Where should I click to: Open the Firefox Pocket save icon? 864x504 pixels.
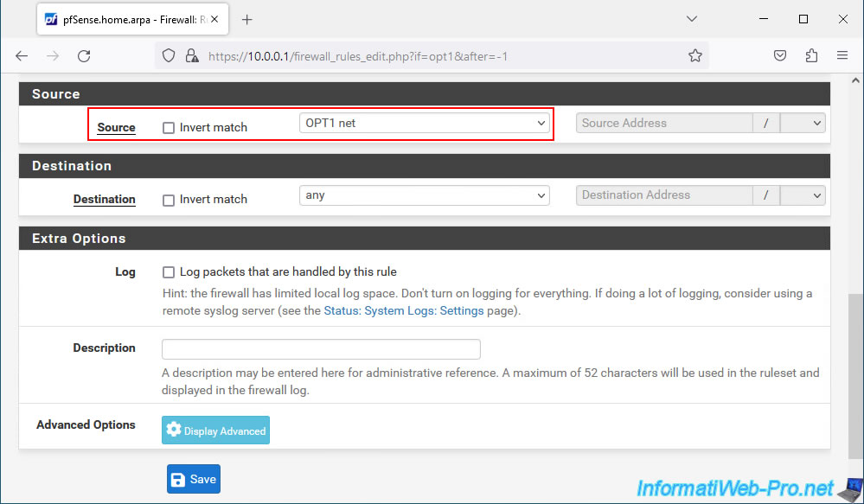(x=780, y=55)
